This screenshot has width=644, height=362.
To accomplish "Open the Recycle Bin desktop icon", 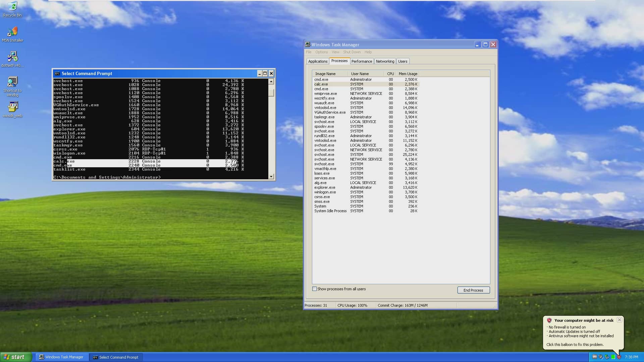I will tap(12, 9).
